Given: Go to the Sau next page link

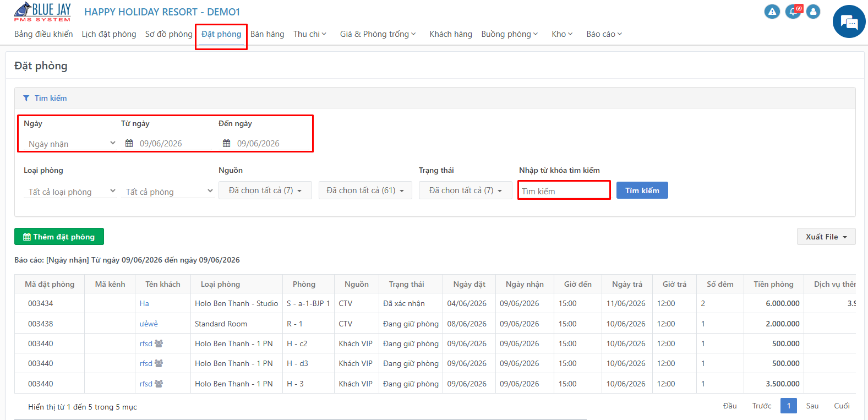Looking at the screenshot, I should pyautogui.click(x=812, y=406).
